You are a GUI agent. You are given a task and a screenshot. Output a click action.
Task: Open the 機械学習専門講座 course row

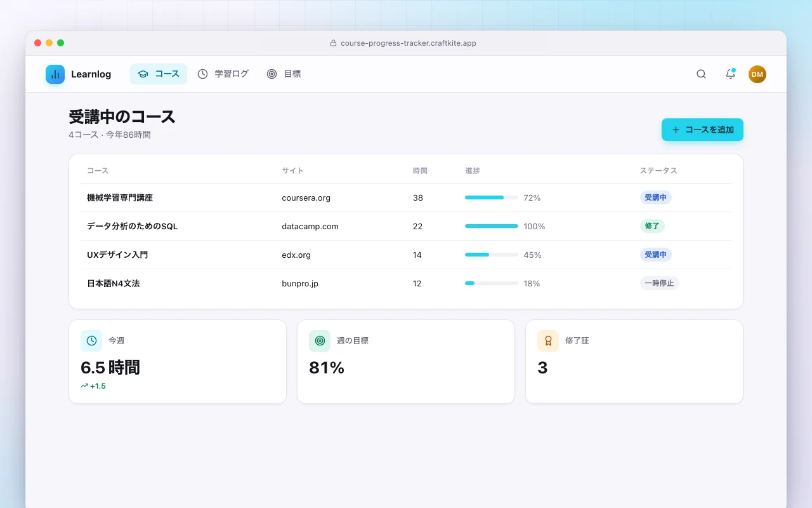406,197
